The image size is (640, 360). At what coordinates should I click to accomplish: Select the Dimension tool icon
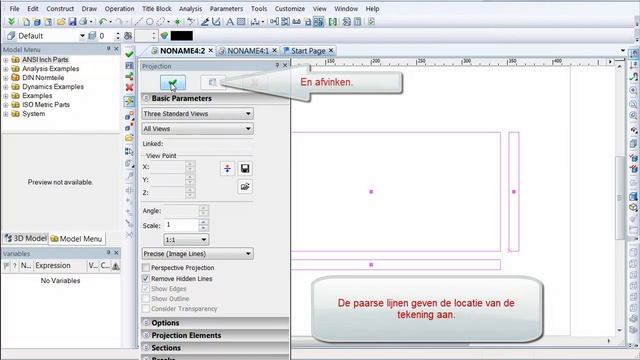(x=255, y=22)
